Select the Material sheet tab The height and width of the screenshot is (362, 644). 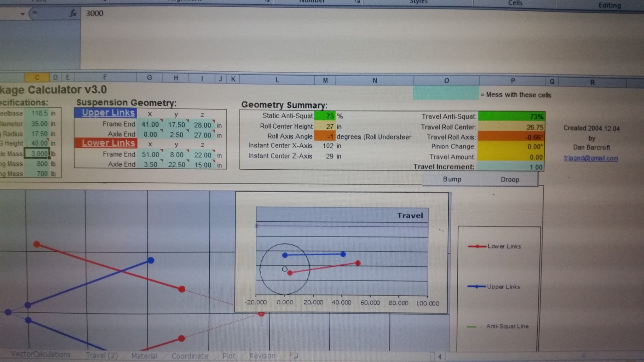click(144, 356)
